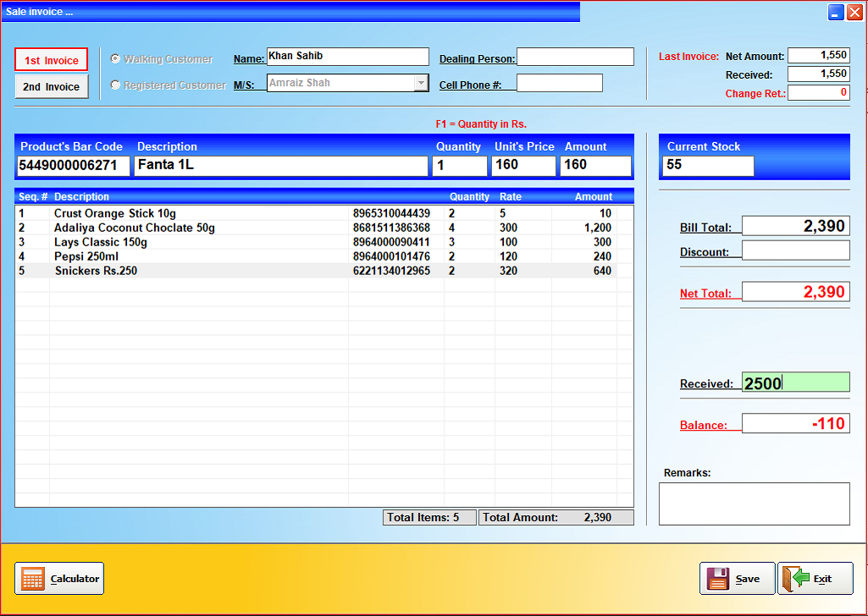Select the Adaliya Coconut Choclate 50g row

coord(316,228)
